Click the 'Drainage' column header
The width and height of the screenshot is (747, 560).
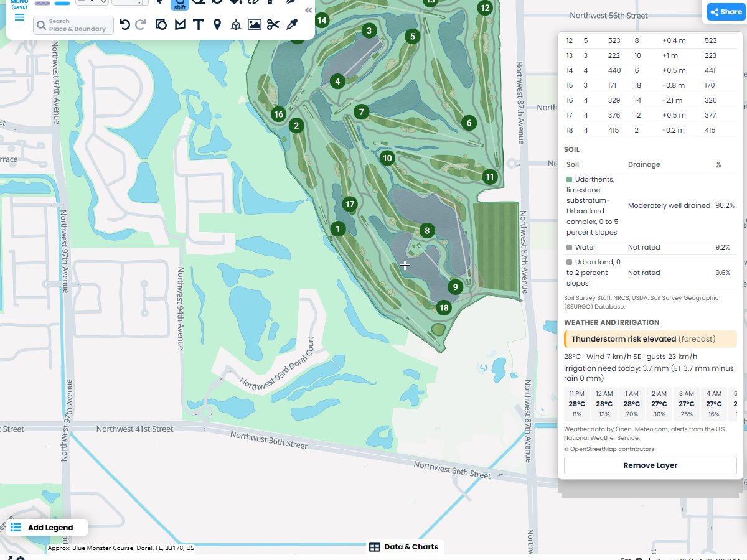pos(644,164)
